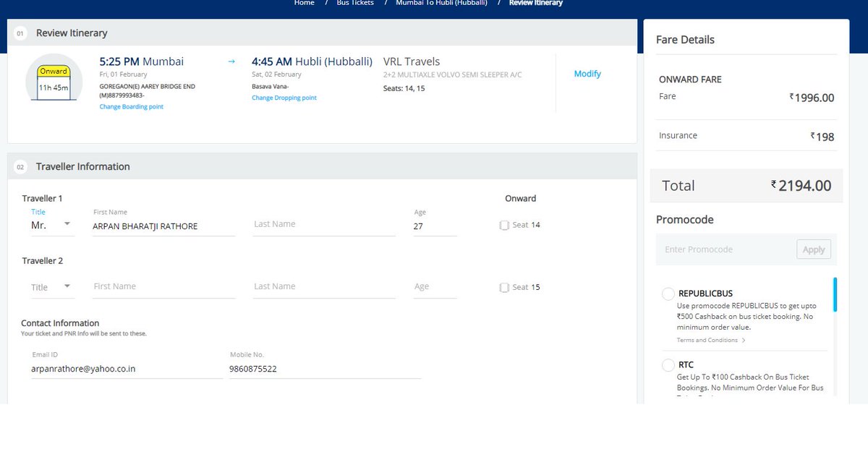868x449 pixels.
Task: Click VRL Travels operator name
Action: 412,62
